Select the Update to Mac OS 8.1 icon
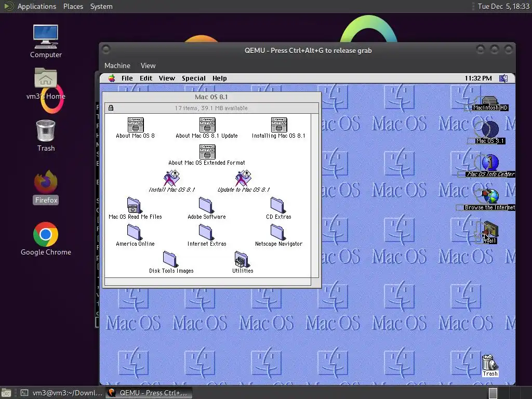Image resolution: width=532 pixels, height=399 pixels. pyautogui.click(x=243, y=179)
